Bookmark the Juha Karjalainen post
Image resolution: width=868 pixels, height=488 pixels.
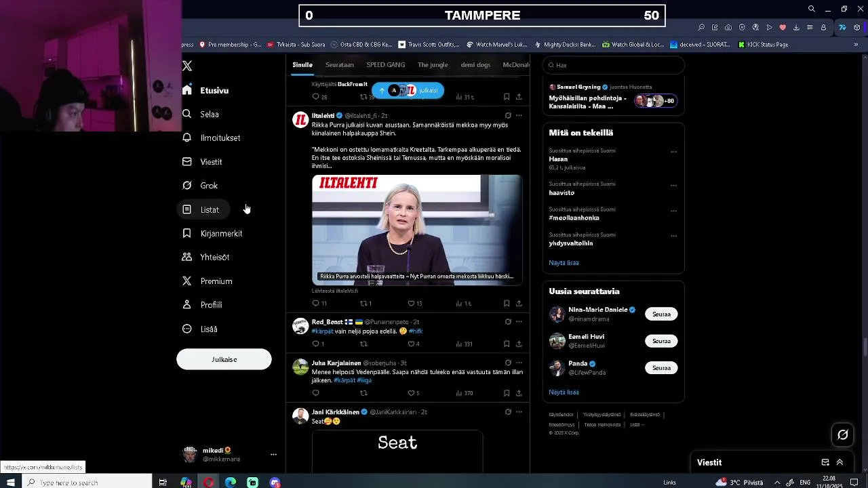(507, 393)
